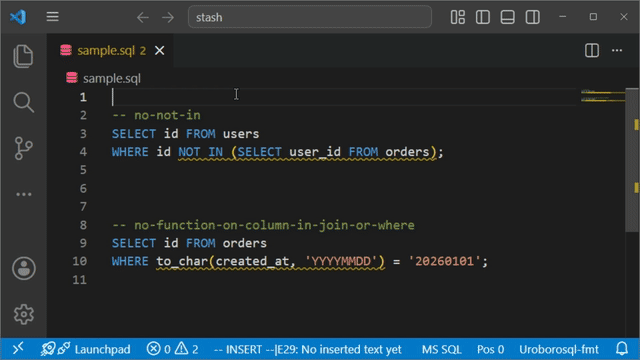Click line number 5 in the gutter
Screen dimensions: 640x360
click(83, 170)
